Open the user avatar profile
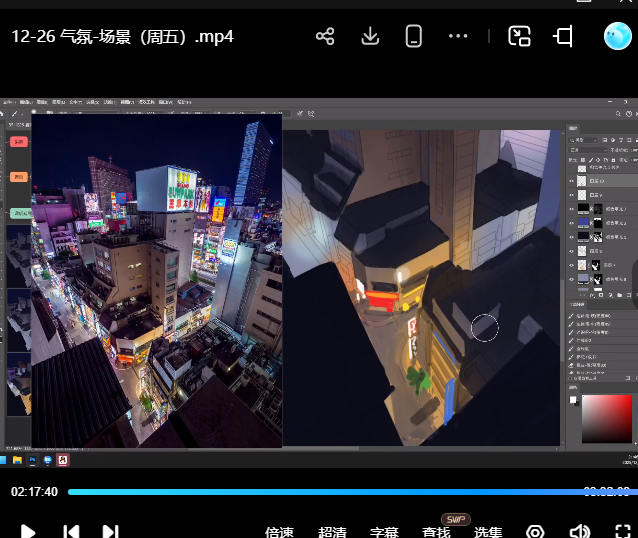Viewport: 638px width, 538px height. pos(618,37)
